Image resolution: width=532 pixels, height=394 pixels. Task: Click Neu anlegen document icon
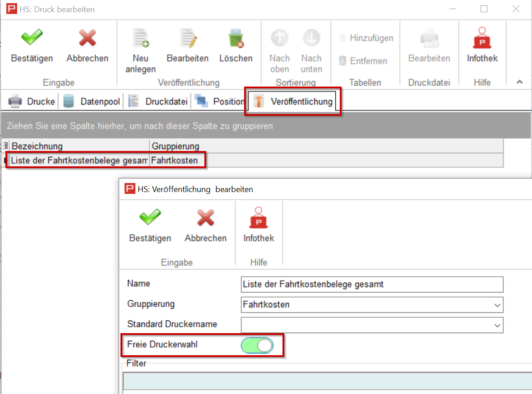point(140,39)
